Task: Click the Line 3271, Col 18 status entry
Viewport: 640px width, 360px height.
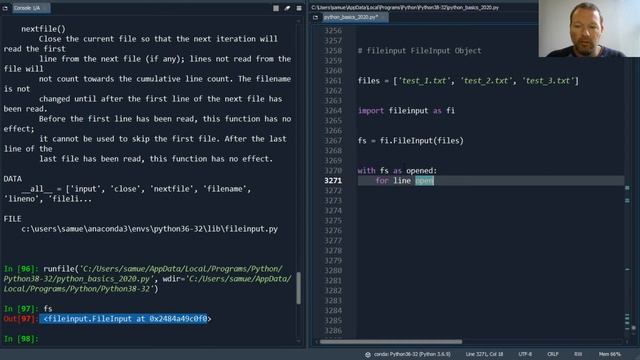Action: [x=484, y=354]
